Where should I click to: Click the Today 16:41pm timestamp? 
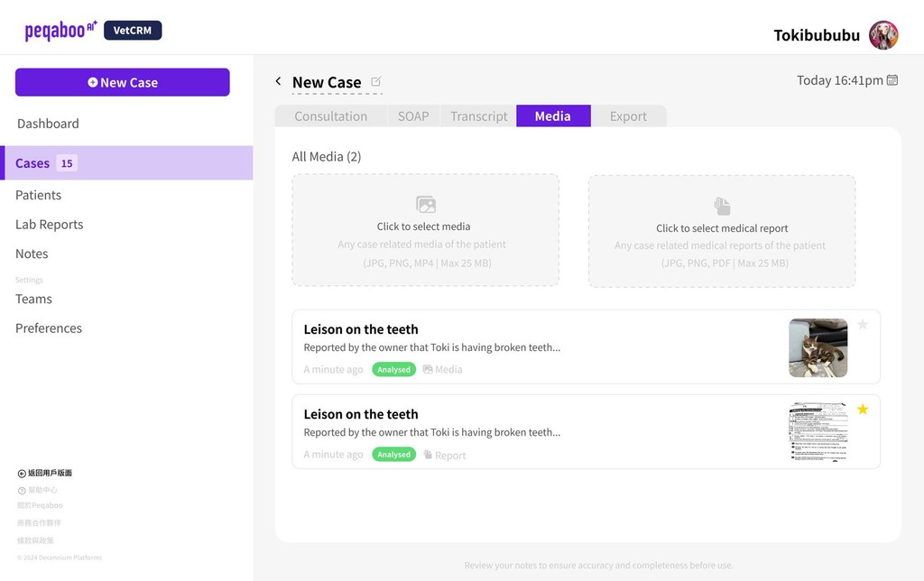click(840, 80)
